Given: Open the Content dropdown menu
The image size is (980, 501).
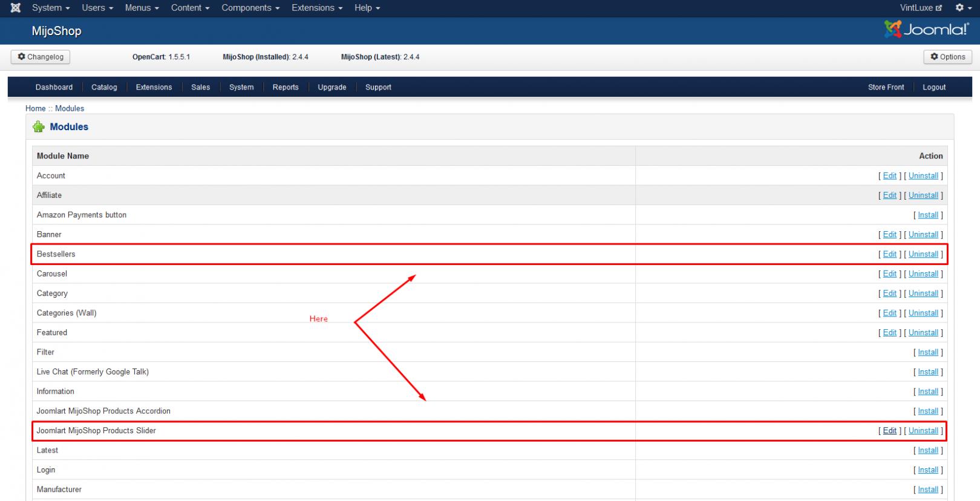Looking at the screenshot, I should tap(191, 8).
